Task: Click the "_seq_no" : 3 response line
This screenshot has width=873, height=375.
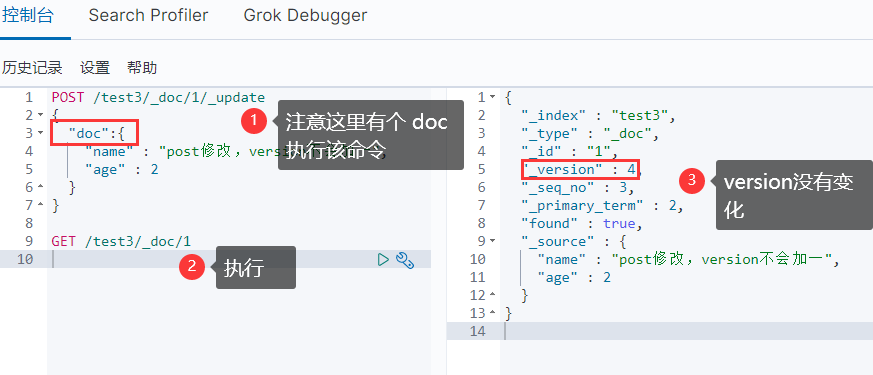Action: click(578, 188)
